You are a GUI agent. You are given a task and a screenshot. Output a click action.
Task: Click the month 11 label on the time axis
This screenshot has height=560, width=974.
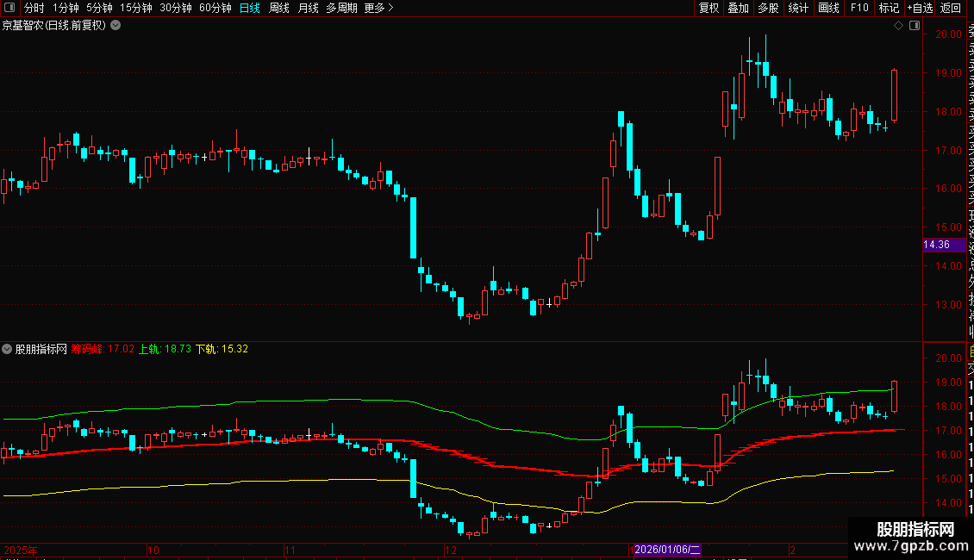click(x=290, y=550)
